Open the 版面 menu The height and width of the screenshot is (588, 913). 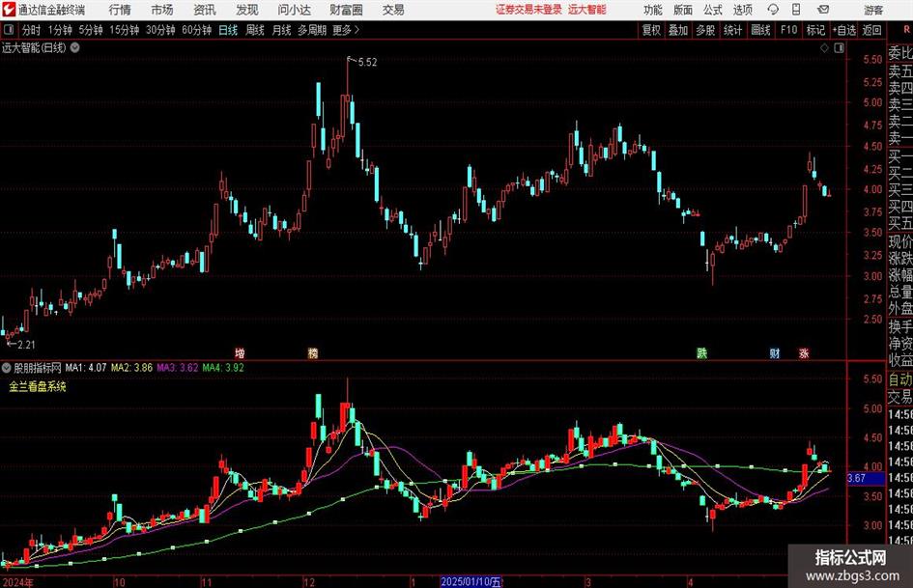pyautogui.click(x=682, y=10)
